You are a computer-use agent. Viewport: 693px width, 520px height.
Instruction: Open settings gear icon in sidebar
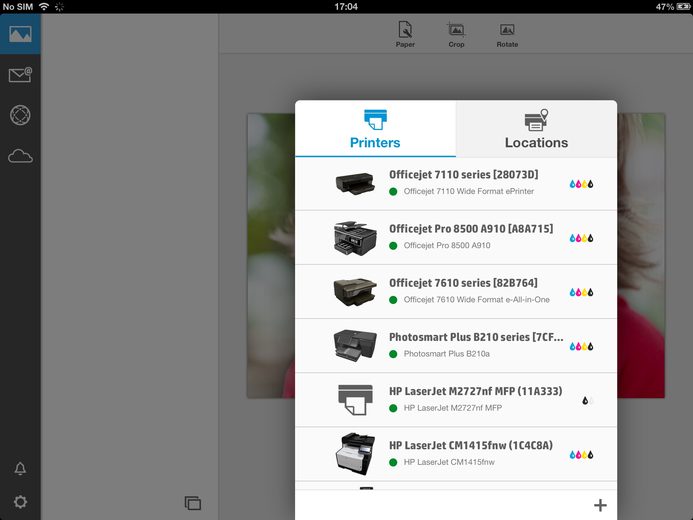[x=20, y=502]
